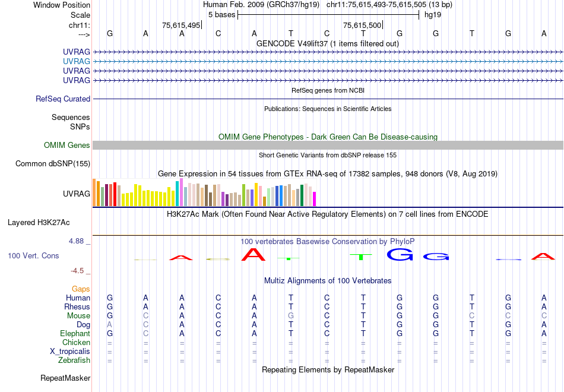Select the Human species row label
Screen dimensions: 564x392
[x=78, y=298]
